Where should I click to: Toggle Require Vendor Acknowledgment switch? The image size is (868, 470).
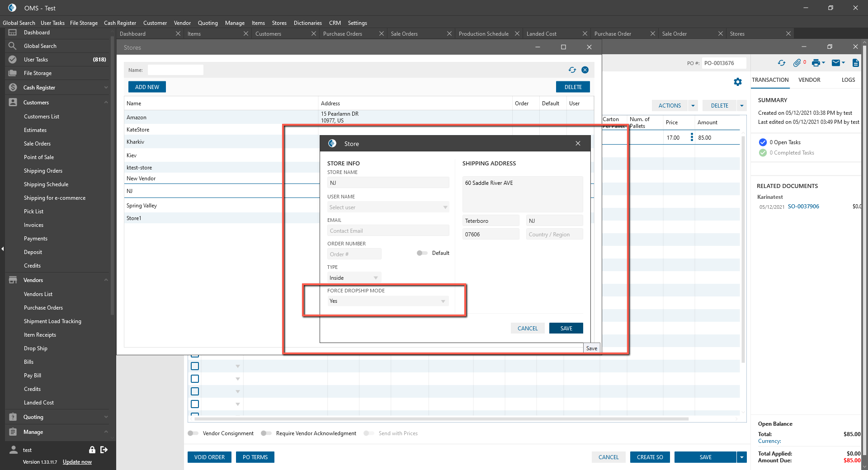tap(266, 433)
